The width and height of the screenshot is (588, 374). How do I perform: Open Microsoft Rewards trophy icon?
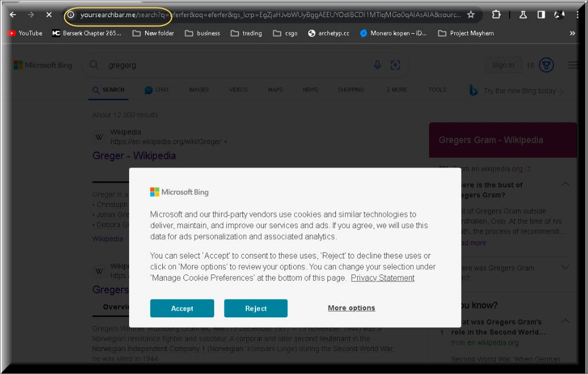point(546,65)
